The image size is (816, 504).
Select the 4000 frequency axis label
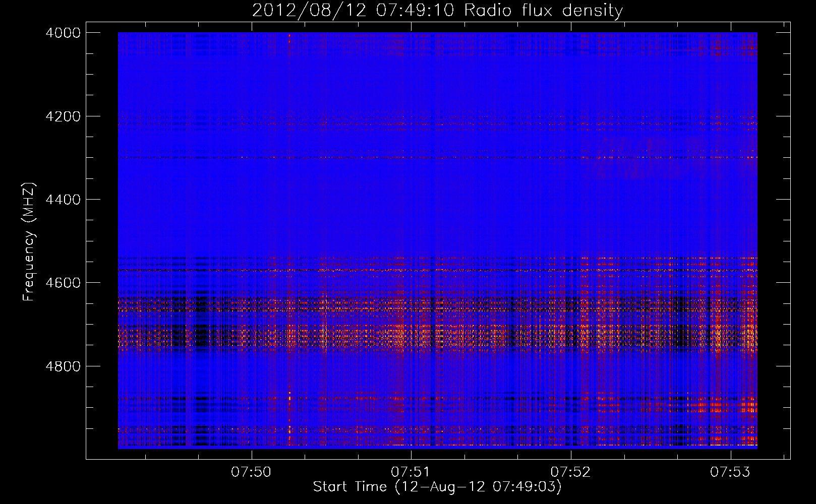point(63,33)
